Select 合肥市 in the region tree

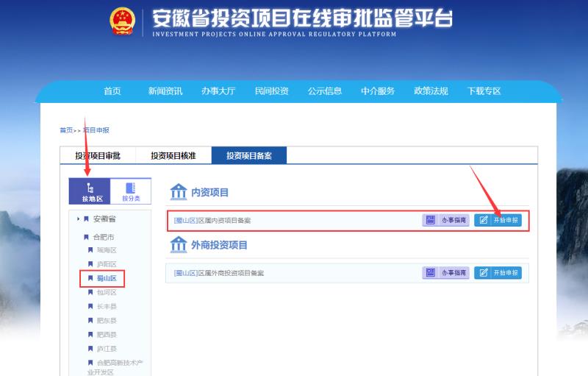pos(103,237)
